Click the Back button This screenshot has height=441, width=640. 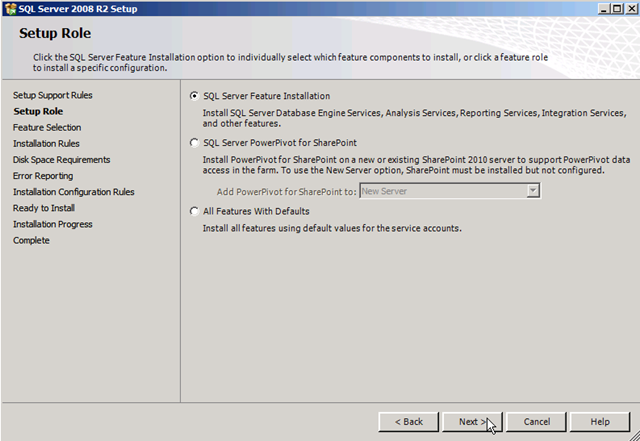(408, 421)
